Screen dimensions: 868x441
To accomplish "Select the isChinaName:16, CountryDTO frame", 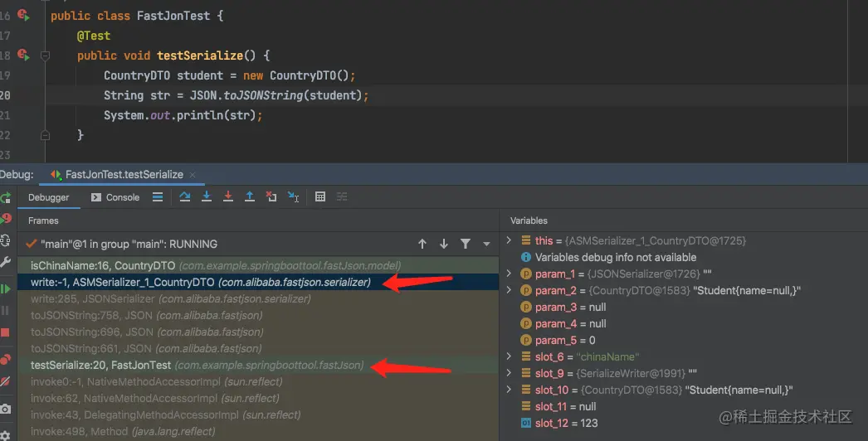I will pos(258,265).
